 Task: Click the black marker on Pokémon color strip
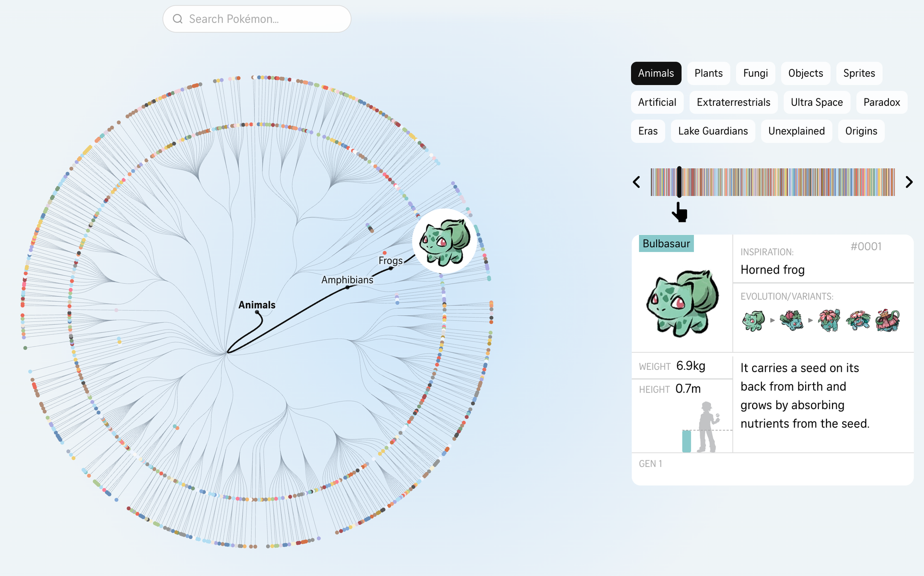coord(679,182)
